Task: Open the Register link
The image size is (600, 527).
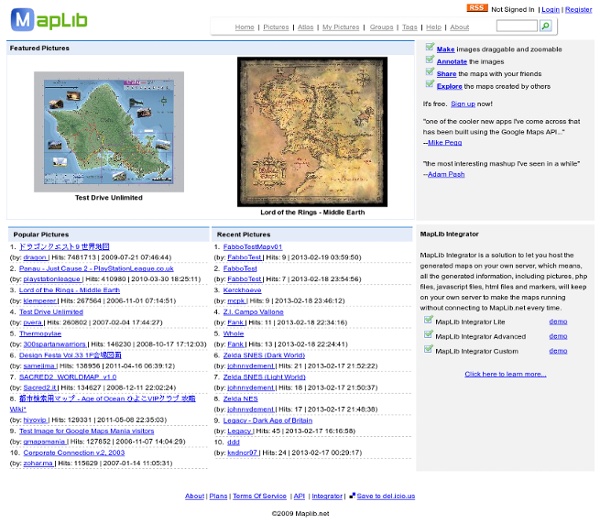Action: (578, 10)
